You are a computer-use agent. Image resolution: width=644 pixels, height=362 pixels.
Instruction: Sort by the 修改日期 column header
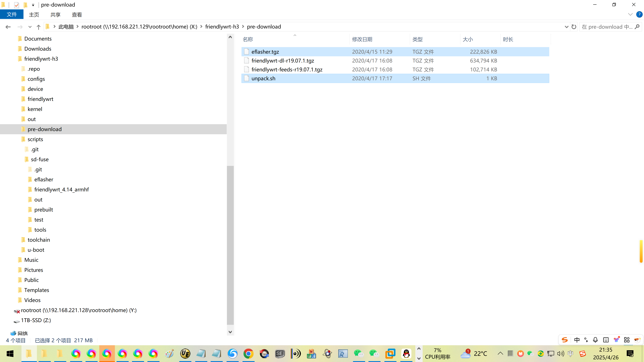362,39
